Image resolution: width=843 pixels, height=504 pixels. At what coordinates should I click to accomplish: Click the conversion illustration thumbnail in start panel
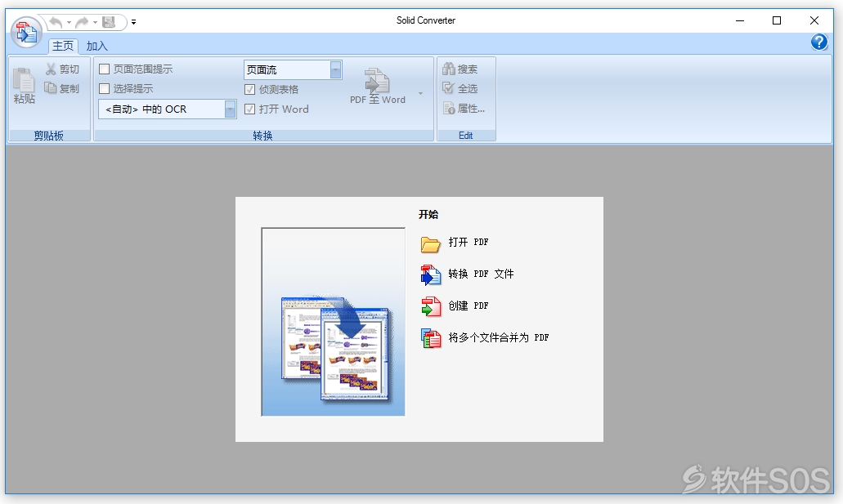coord(333,322)
